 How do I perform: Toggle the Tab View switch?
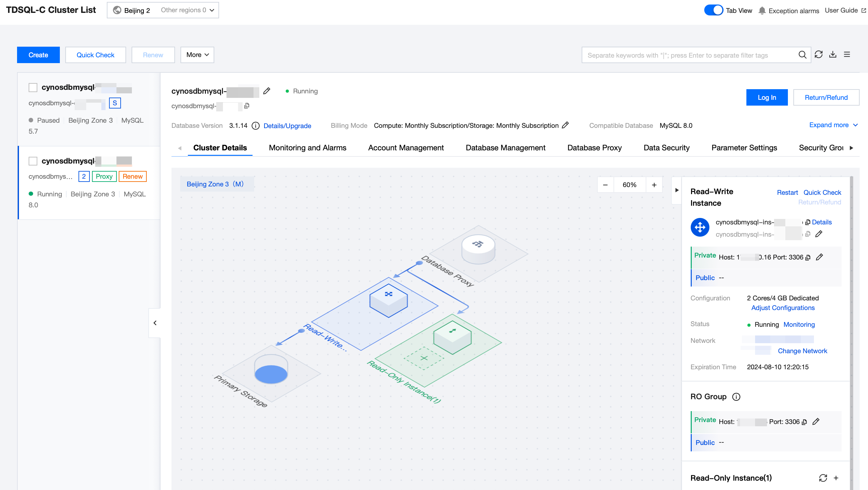click(713, 10)
